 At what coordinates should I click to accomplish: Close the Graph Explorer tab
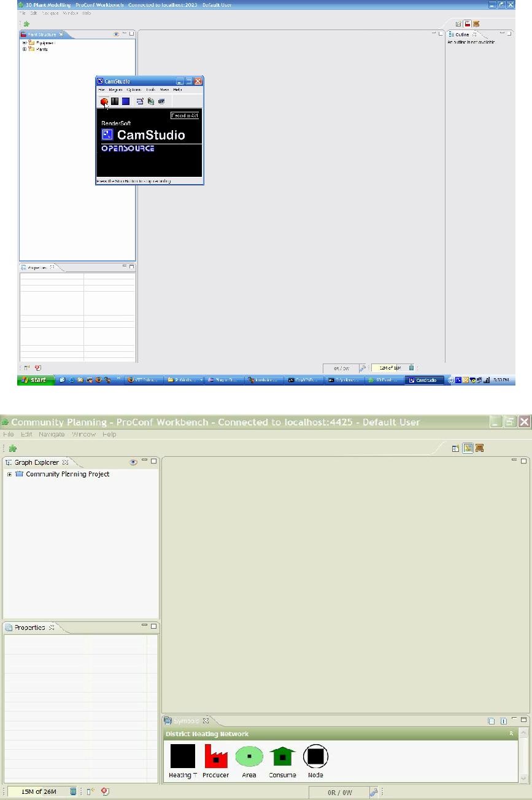tap(66, 462)
